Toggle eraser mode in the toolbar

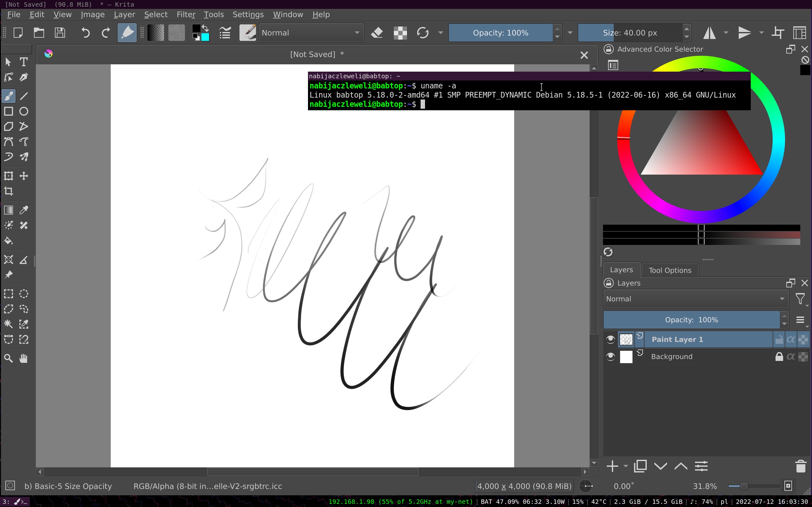377,33
